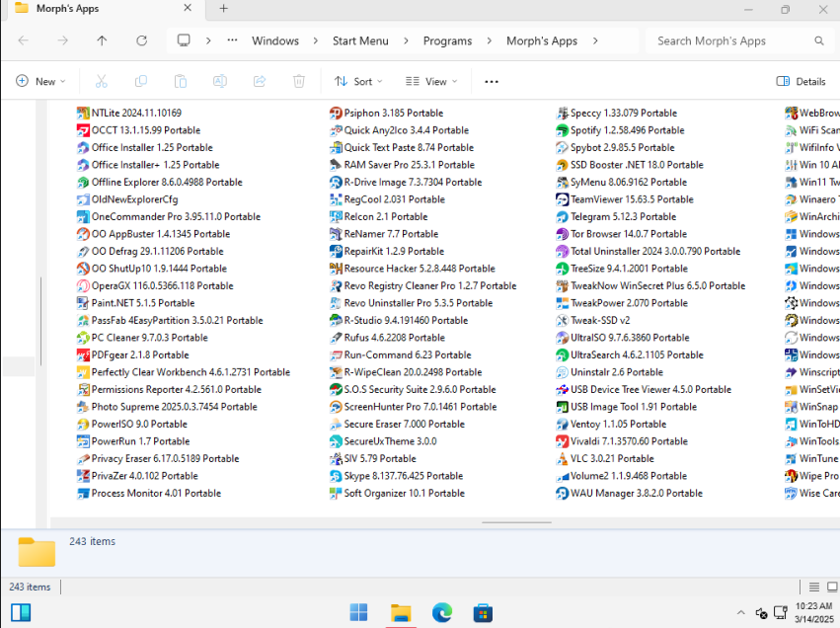This screenshot has height=628, width=840.
Task: Select the OCCT 13.1.15.99 Portable icon
Action: pyautogui.click(x=83, y=130)
